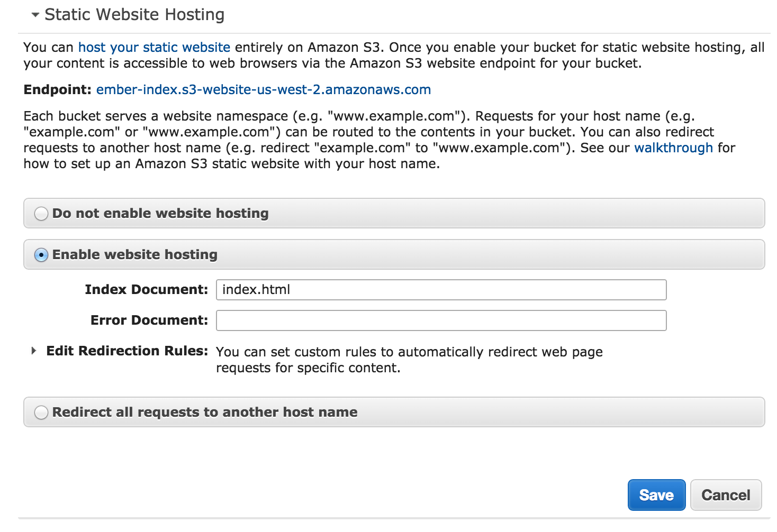Viewport: 777px width, 532px height.
Task: Open the ember-index S3 endpoint URL
Action: 263,90
